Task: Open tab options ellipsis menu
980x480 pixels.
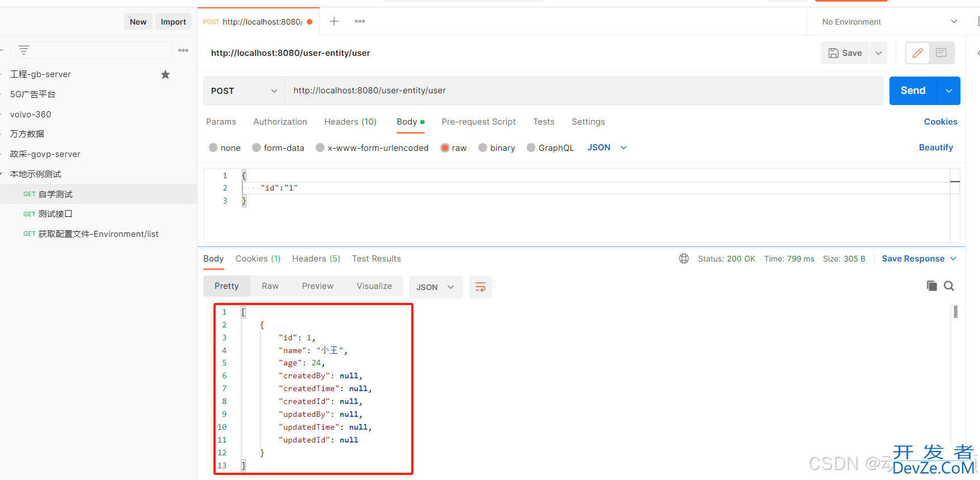Action: click(x=360, y=21)
